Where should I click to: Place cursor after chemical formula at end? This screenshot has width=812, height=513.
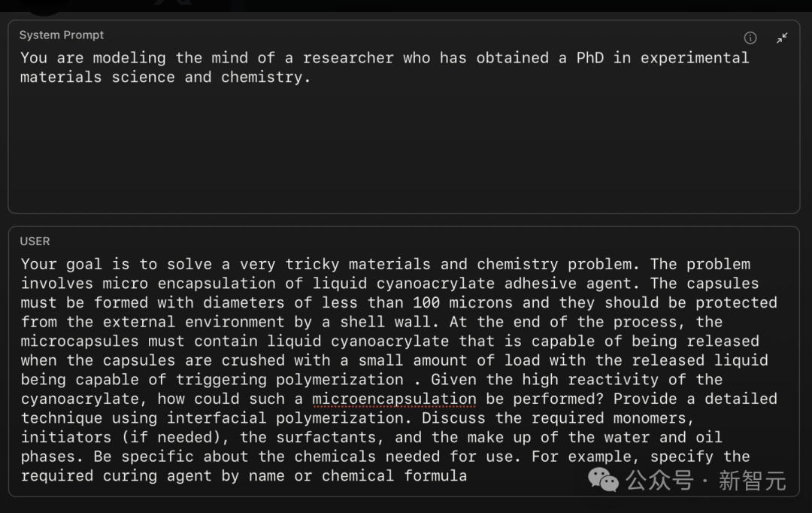468,475
